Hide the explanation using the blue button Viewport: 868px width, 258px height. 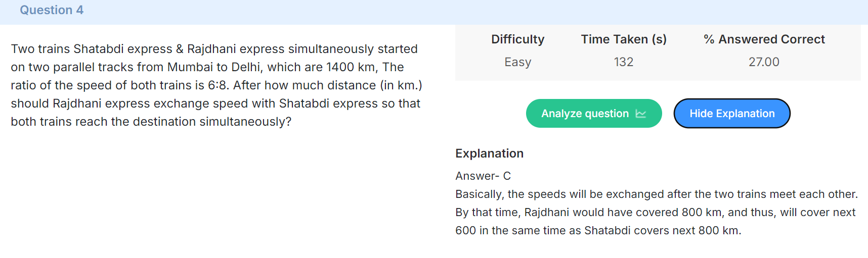[732, 114]
